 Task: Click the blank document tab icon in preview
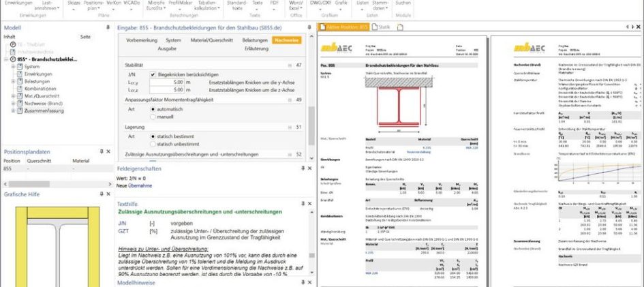399,27
